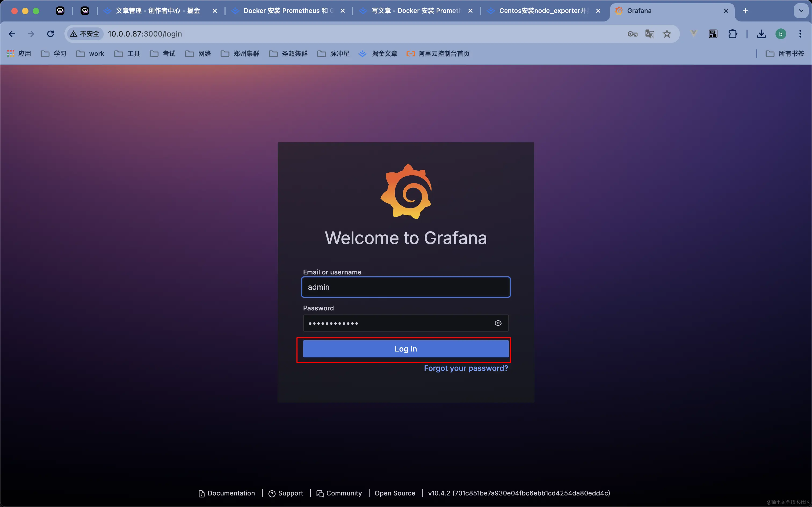Click the Grafana version string in footer
Viewport: 812px width, 507px height.
[x=519, y=493]
